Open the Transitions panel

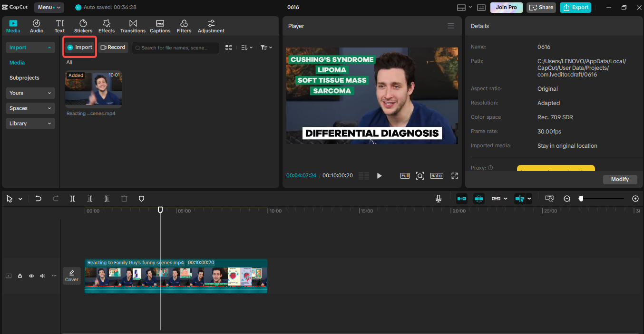[133, 26]
